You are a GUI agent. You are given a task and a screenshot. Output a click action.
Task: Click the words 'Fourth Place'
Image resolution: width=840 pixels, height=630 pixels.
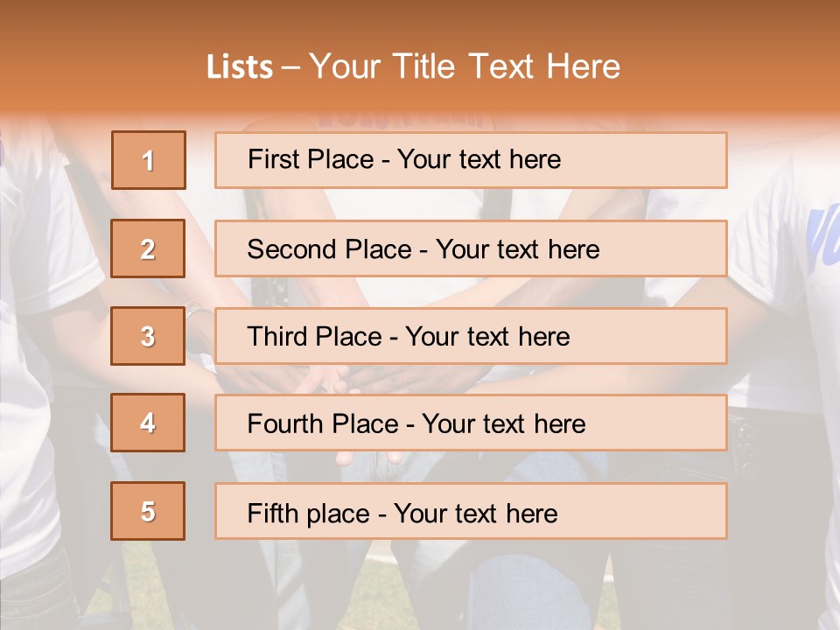(x=323, y=423)
